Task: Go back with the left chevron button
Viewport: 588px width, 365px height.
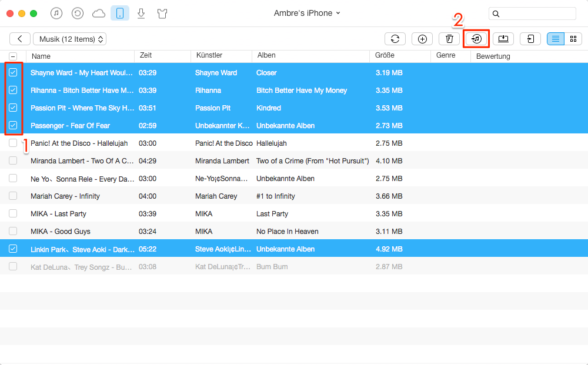Action: [20, 39]
